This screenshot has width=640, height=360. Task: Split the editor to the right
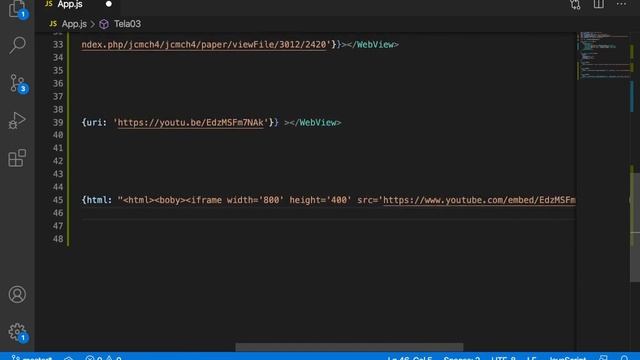[598, 4]
